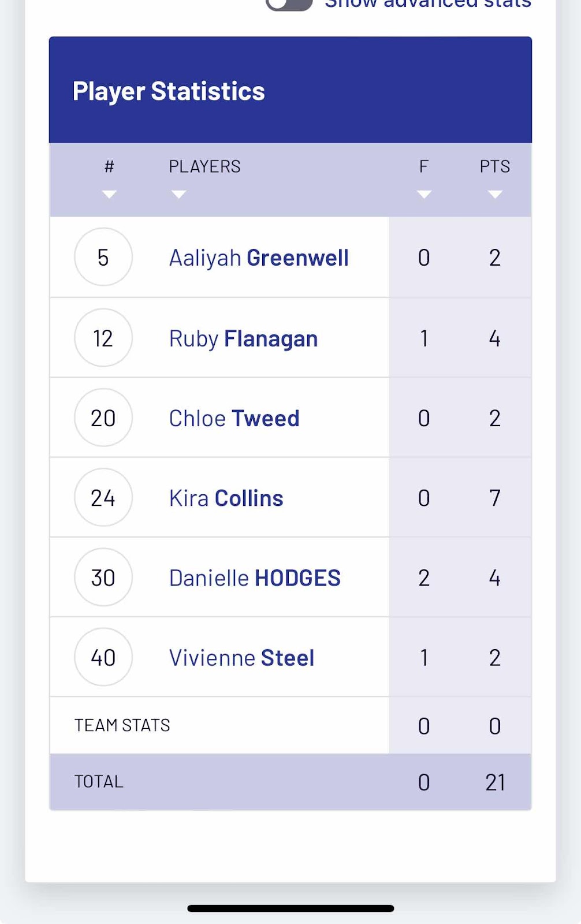The image size is (581, 924).
Task: Select the TEAM STATS row
Action: click(290, 725)
